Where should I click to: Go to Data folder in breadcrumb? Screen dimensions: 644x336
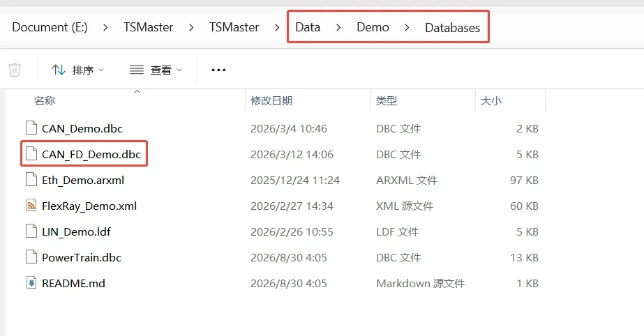pos(308,27)
